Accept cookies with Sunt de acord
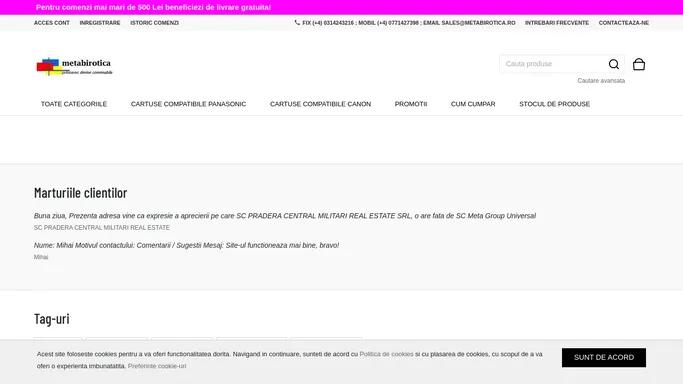683x384 pixels. click(604, 357)
